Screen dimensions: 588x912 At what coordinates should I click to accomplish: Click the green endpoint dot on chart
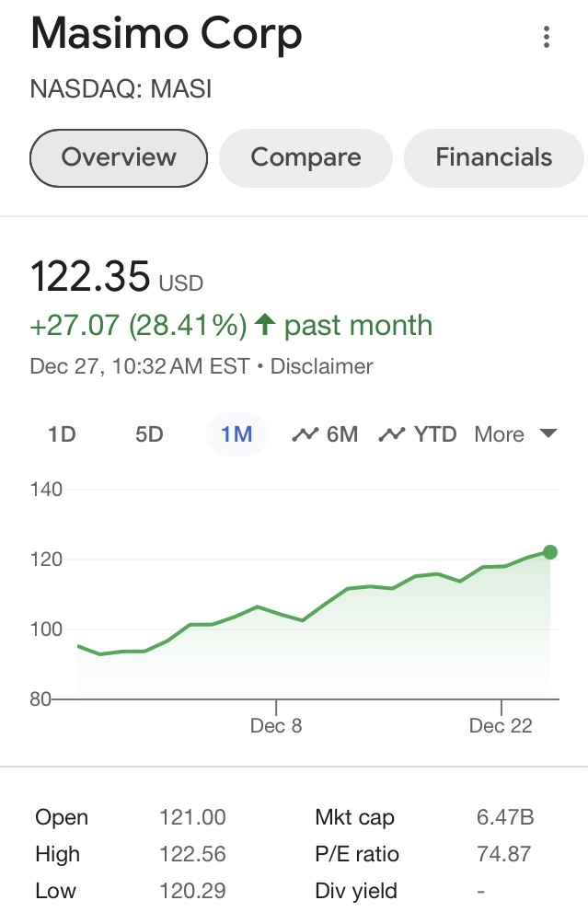[x=549, y=552]
